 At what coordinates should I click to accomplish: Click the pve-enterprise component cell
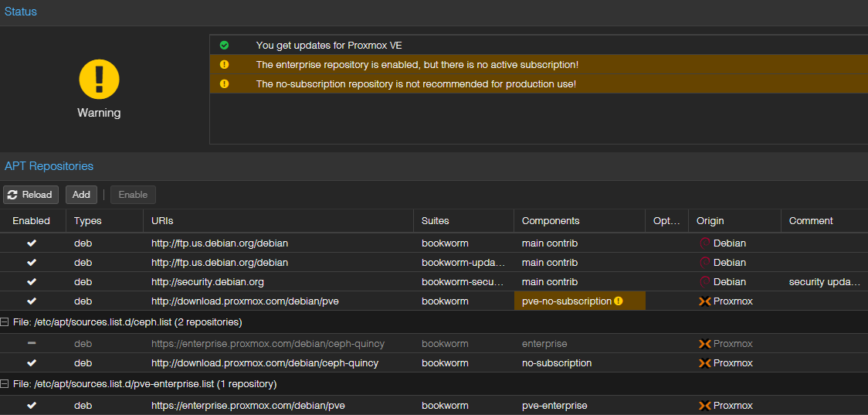tap(580, 405)
